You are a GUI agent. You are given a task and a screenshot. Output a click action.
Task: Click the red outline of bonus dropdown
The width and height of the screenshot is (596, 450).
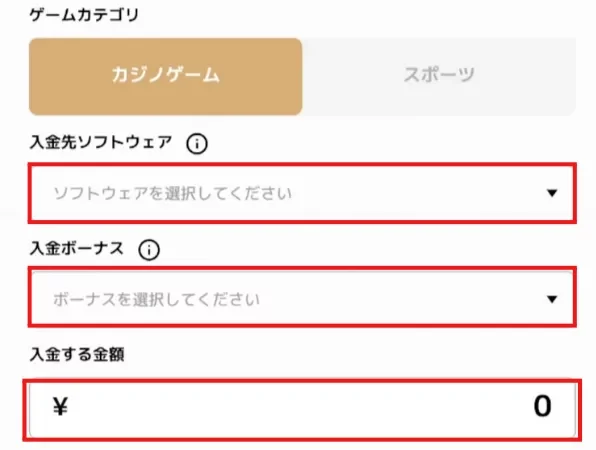tap(302, 268)
